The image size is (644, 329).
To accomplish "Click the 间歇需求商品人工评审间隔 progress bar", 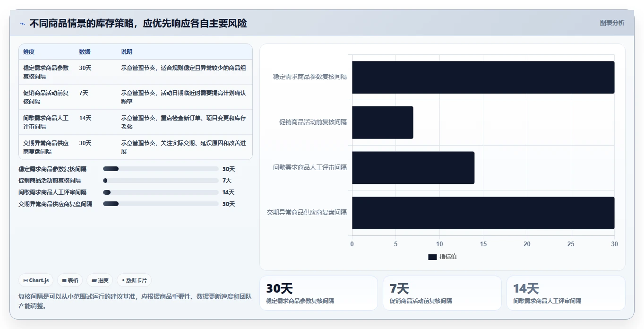I will [x=161, y=192].
